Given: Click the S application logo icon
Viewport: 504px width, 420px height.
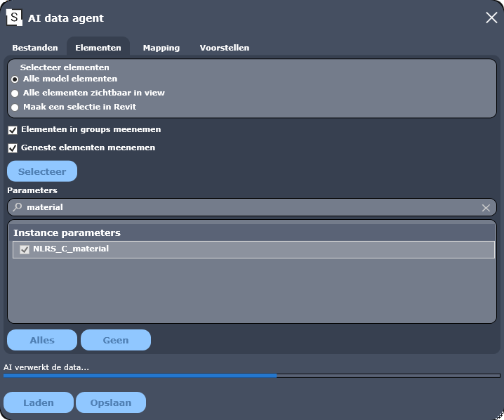Looking at the screenshot, I should (14, 18).
